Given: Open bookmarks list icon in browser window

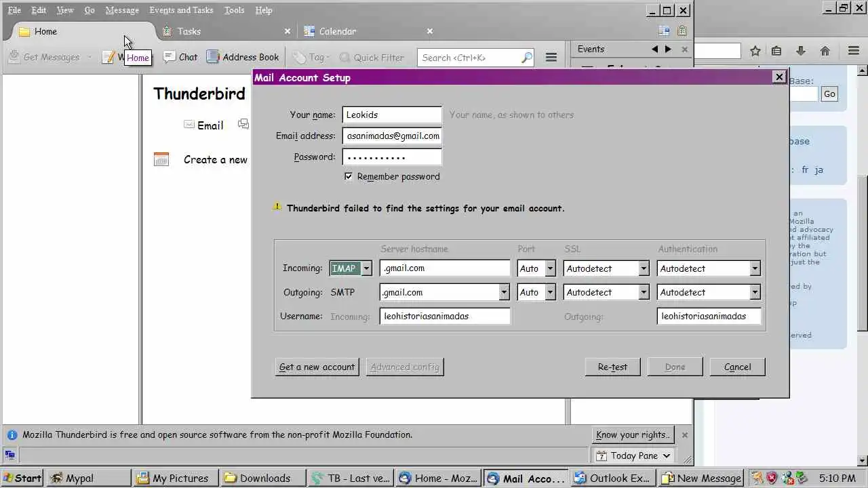Looking at the screenshot, I should 776,51.
